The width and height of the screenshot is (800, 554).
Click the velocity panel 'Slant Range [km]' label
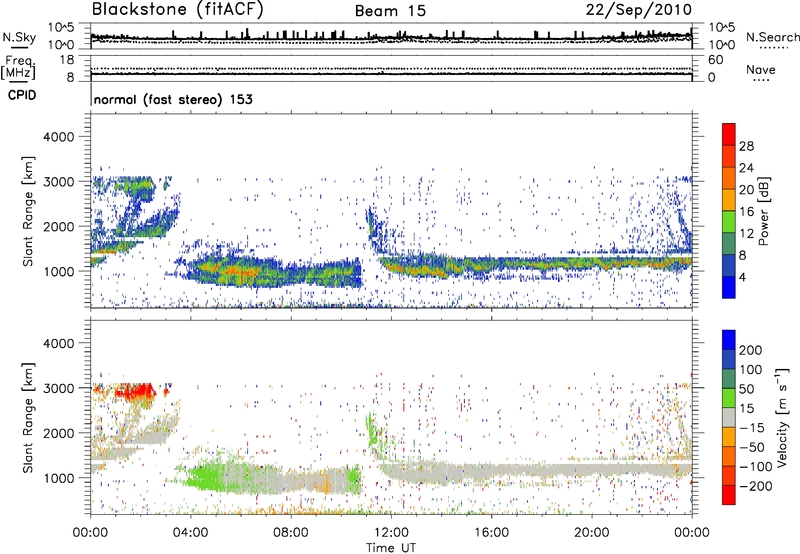[x=28, y=417]
